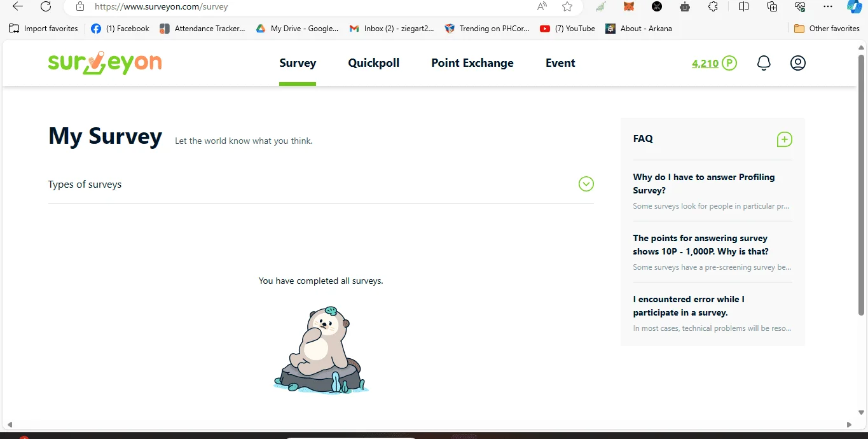Toggle the split screen icon
Screen dimensions: 868x439
743,6
